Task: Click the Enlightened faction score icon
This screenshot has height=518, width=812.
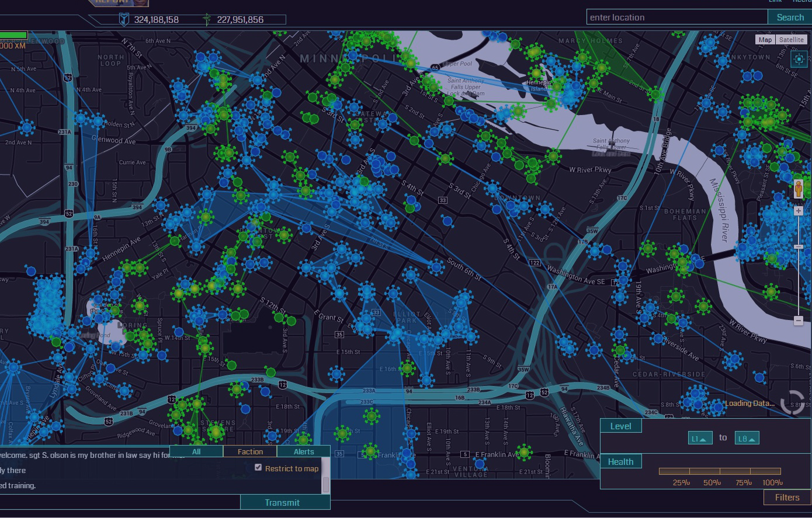Action: tap(207, 19)
